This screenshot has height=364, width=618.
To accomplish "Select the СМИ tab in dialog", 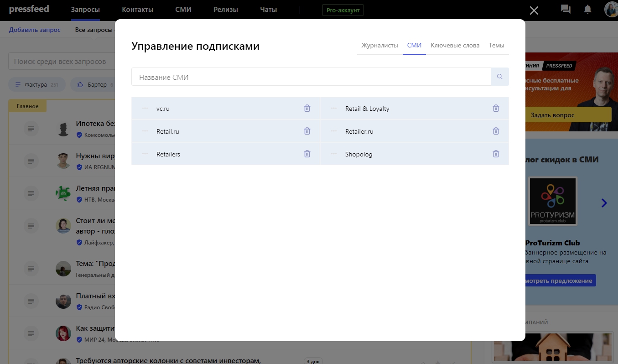I will pos(414,46).
